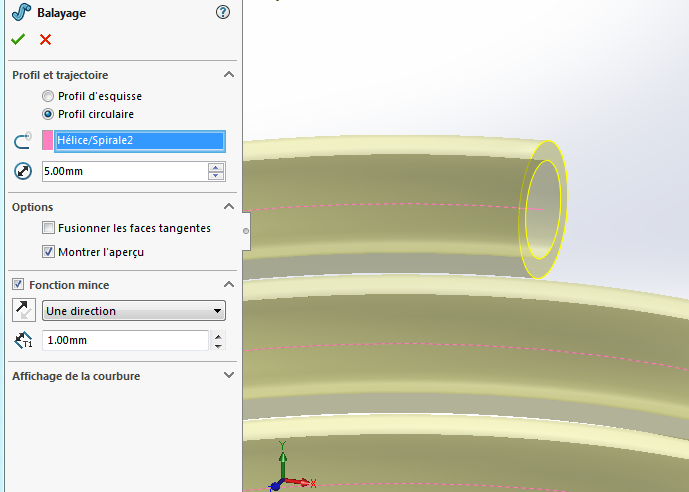Click the panel collapse handle

tap(246, 231)
